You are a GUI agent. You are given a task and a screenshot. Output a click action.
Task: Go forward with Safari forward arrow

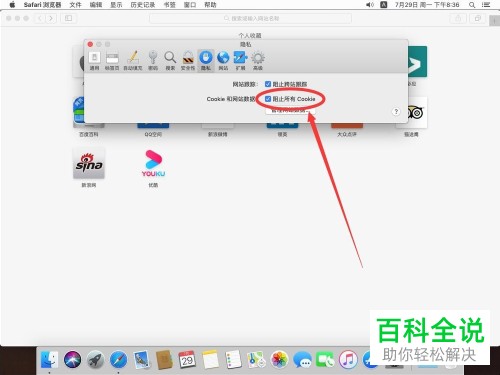click(51, 18)
